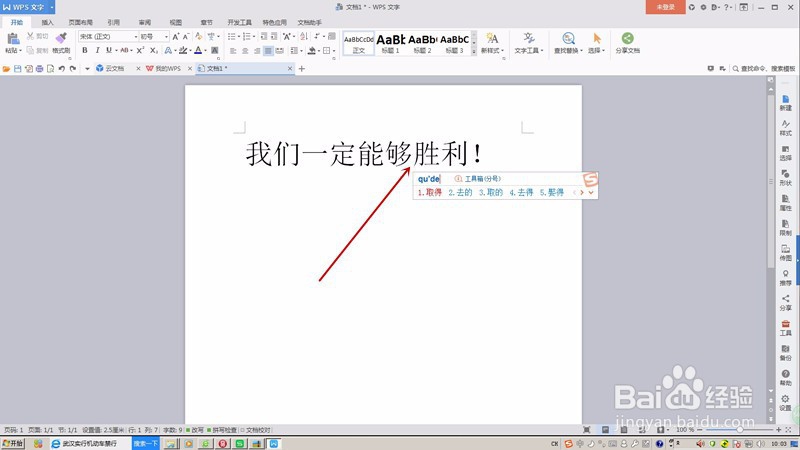Open the View (视图) ribbon tab

click(x=176, y=22)
